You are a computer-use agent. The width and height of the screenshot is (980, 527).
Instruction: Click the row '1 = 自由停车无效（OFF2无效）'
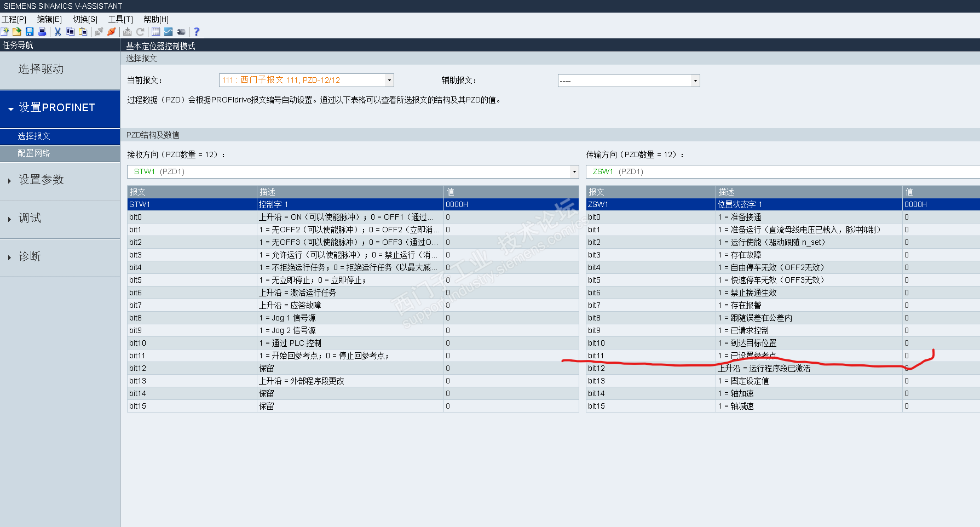click(783, 267)
